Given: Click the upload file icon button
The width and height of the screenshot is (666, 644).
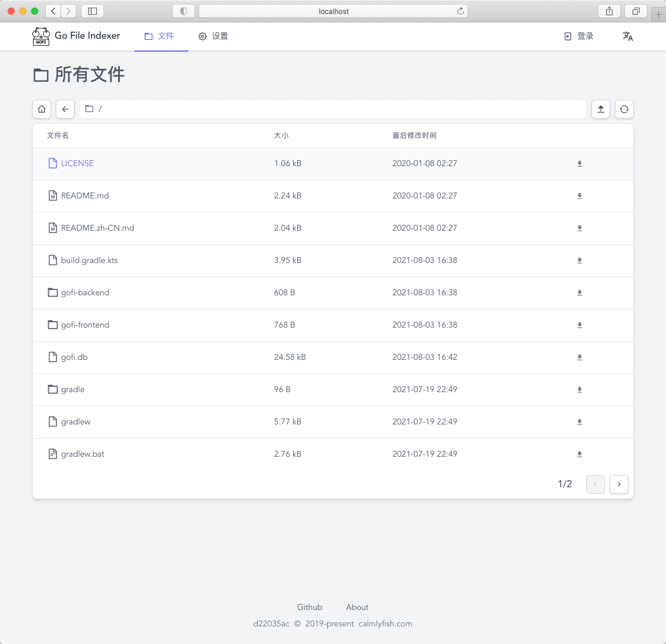Looking at the screenshot, I should point(600,109).
